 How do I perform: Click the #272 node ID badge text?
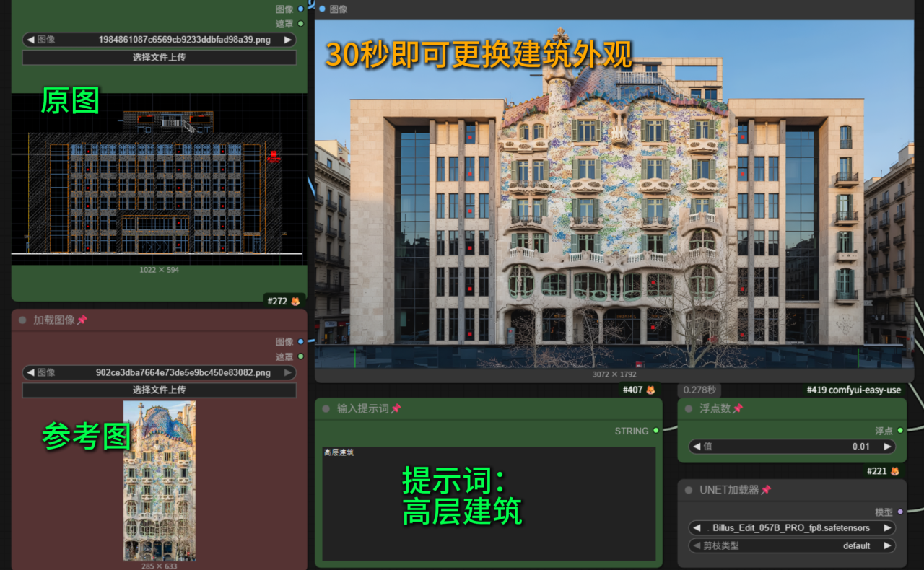[277, 301]
